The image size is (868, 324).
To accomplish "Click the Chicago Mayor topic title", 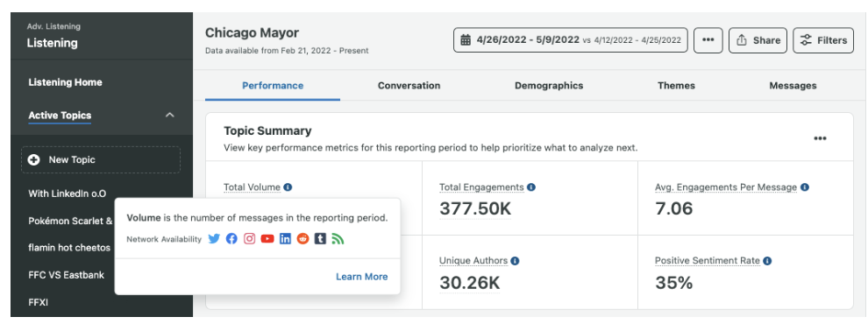I will click(252, 32).
